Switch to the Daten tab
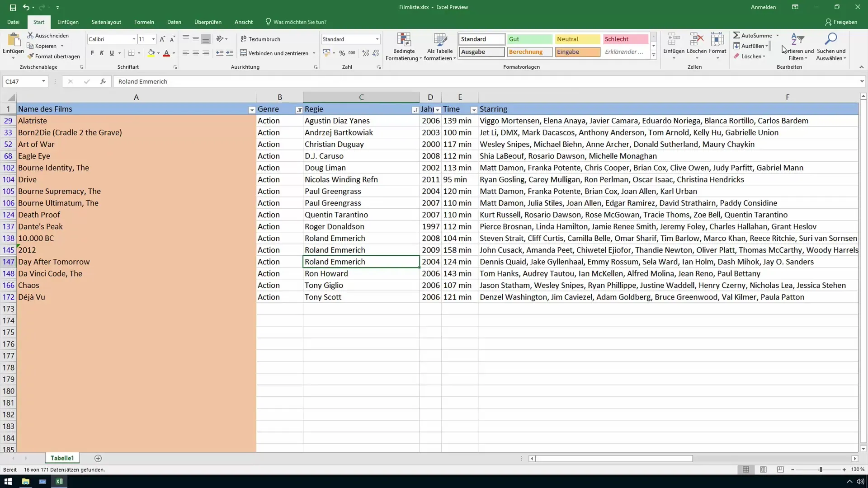The image size is (868, 488). point(174,22)
